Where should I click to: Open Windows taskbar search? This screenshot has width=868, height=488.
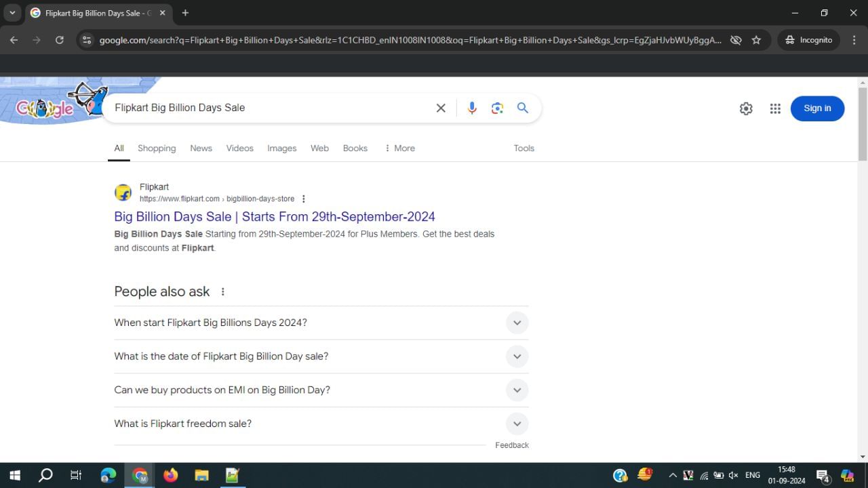pos(45,475)
